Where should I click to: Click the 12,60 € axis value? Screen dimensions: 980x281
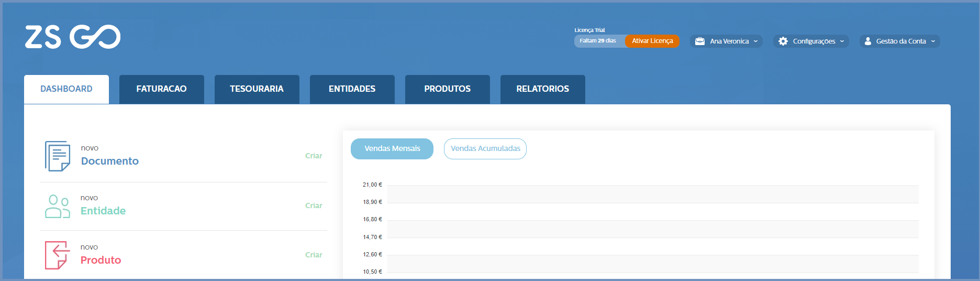click(372, 254)
